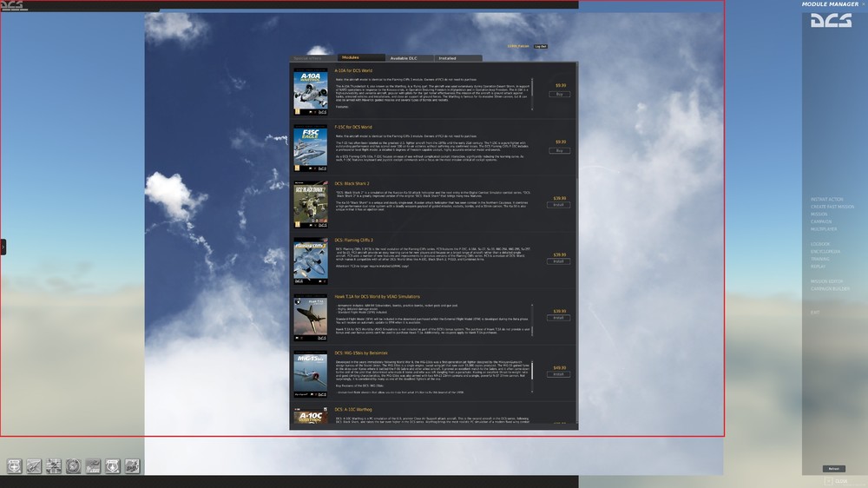868x488 pixels.
Task: Open the Special offers tab
Action: click(x=312, y=57)
